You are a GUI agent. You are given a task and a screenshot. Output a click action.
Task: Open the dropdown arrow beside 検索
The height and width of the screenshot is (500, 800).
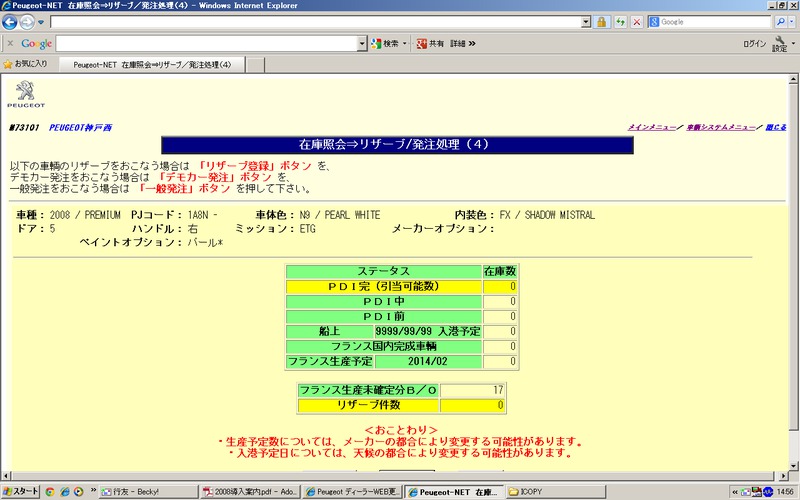[405, 44]
